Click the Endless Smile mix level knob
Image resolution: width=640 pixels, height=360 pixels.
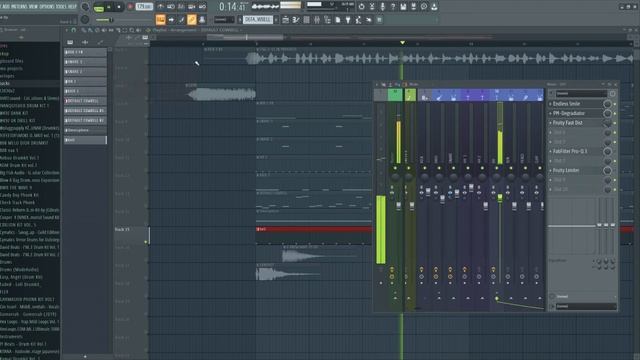pyautogui.click(x=607, y=104)
